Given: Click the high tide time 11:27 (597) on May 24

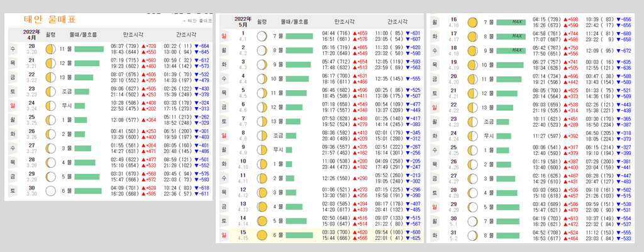Looking at the screenshot, I should (x=547, y=136).
